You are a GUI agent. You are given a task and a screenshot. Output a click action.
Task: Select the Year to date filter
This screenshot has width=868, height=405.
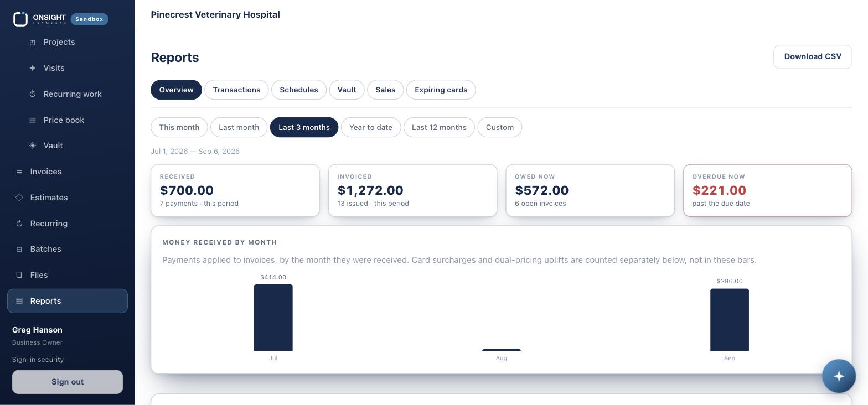[x=371, y=127]
